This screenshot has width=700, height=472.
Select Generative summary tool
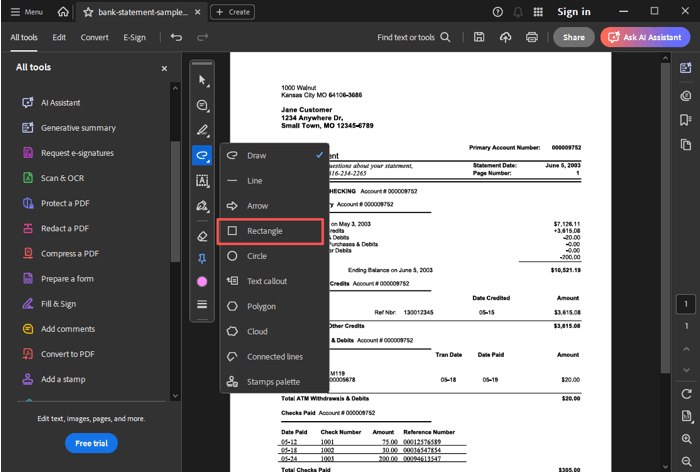point(69,128)
